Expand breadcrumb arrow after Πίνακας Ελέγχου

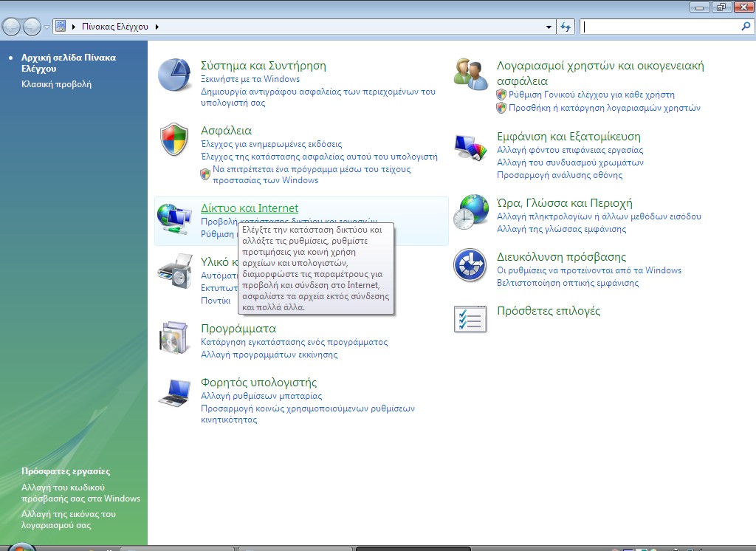[x=157, y=27]
